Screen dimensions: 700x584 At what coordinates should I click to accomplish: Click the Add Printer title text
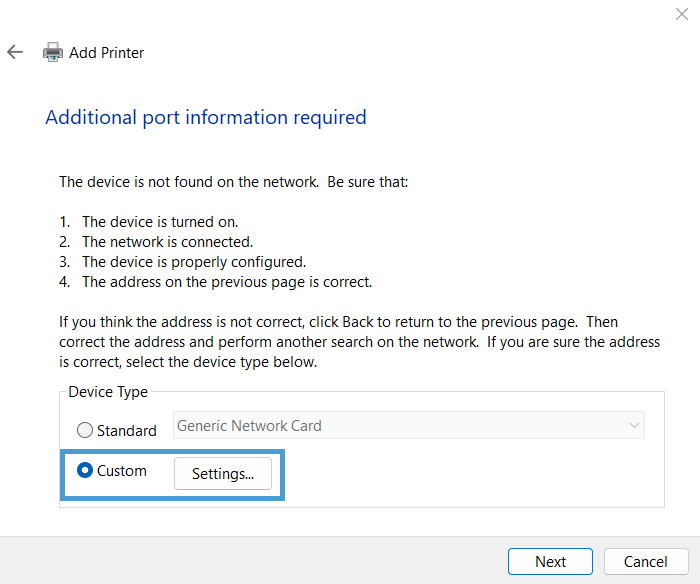coord(106,53)
